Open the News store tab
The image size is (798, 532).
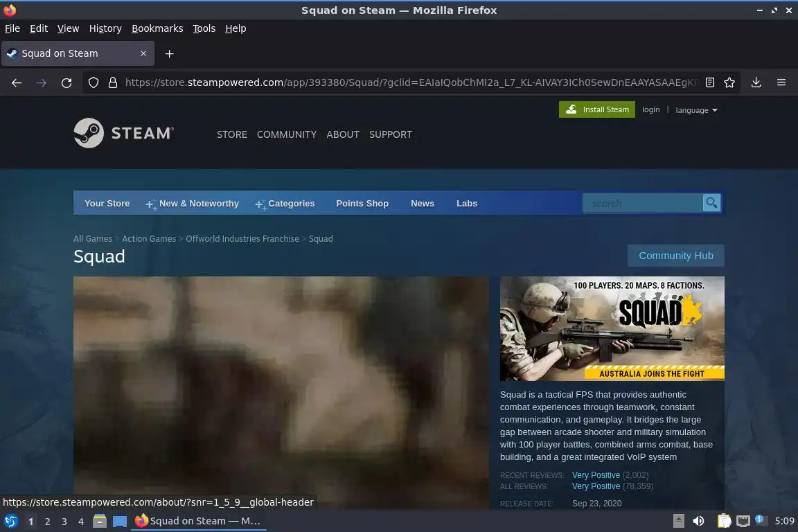click(423, 203)
